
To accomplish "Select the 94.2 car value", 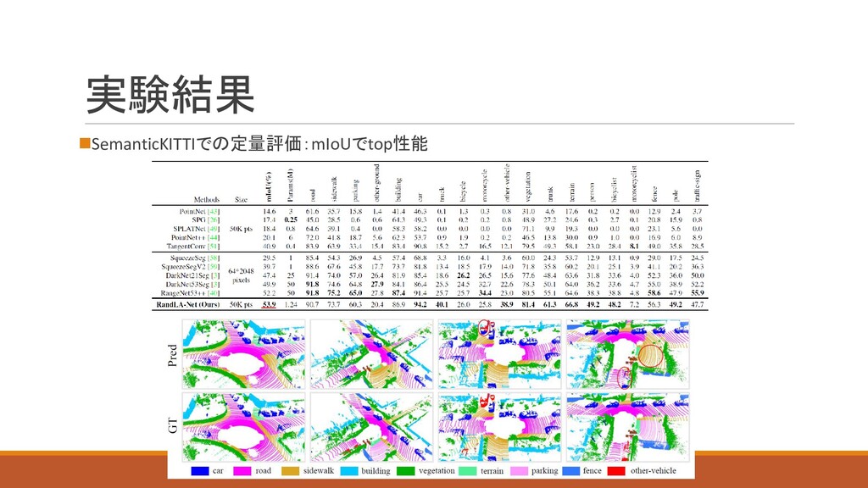I will click(420, 304).
